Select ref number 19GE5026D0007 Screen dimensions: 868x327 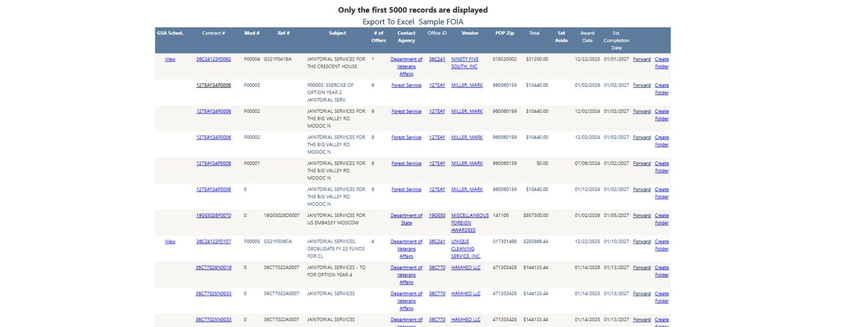[282, 216]
